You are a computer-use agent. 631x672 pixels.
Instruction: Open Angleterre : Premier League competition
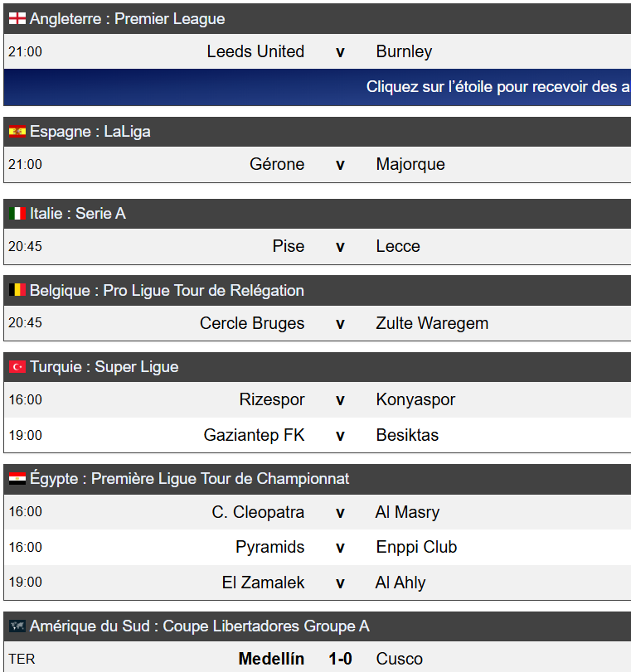[x=127, y=18]
